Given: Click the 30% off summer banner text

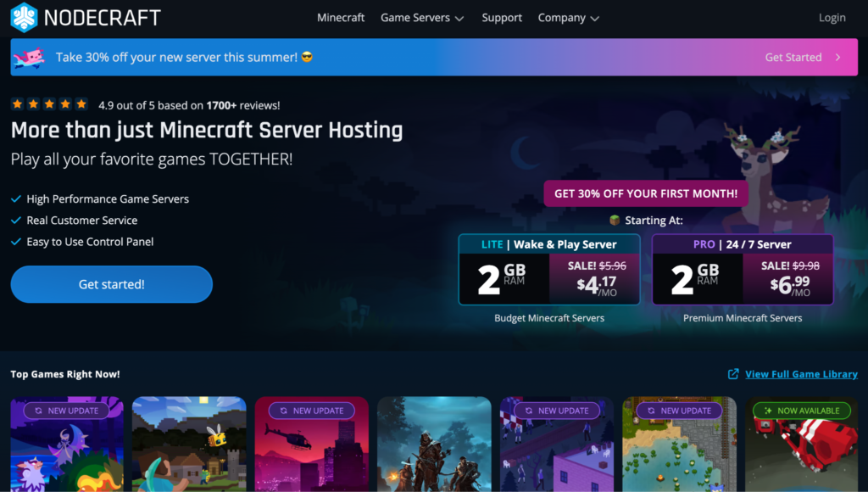Looking at the screenshot, I should tap(176, 57).
